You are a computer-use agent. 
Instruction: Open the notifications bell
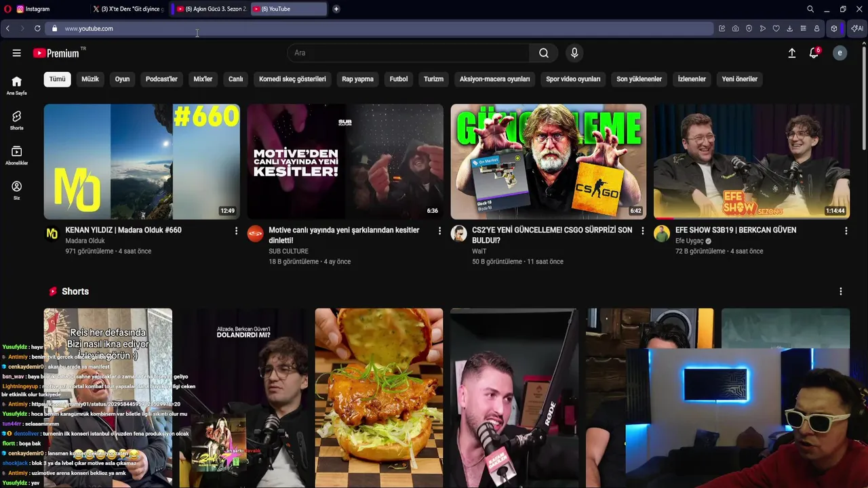click(x=814, y=53)
